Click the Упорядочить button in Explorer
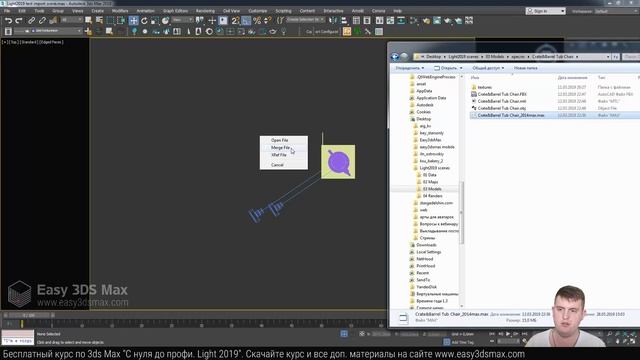This screenshot has height=360, width=640. 409,68
